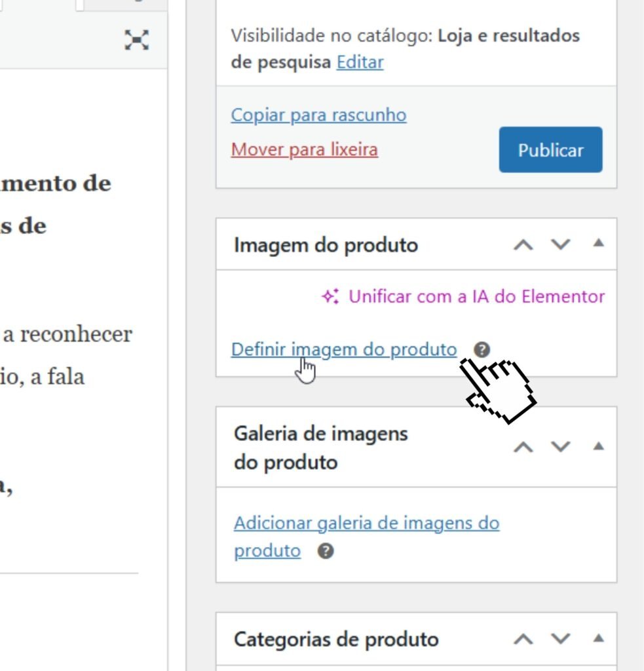Move Galeria de imagens panel down
Screen dimensions: 644x671
pyautogui.click(x=561, y=447)
